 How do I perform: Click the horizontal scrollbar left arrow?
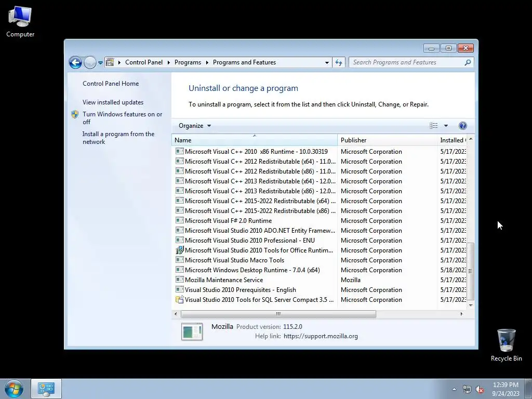(x=176, y=314)
